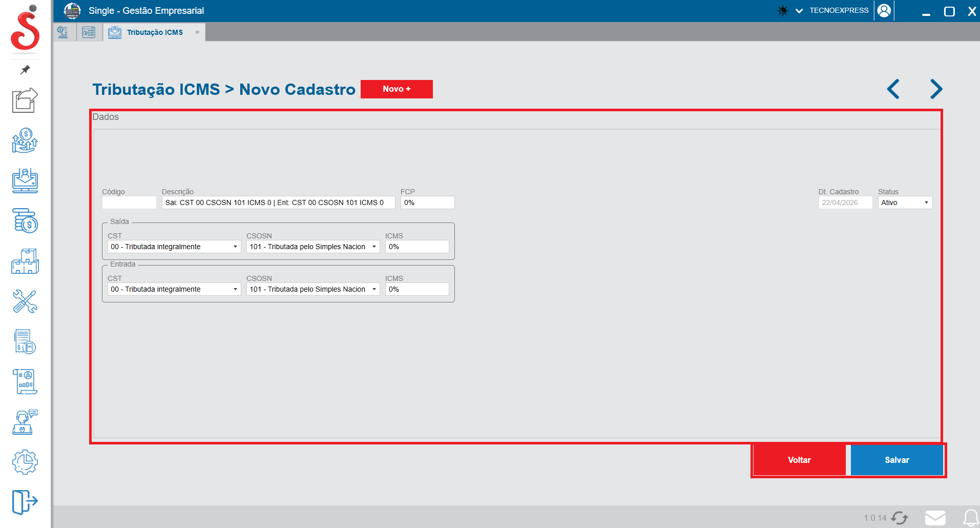Click the notification bell icon
The image size is (980, 528).
(971, 518)
